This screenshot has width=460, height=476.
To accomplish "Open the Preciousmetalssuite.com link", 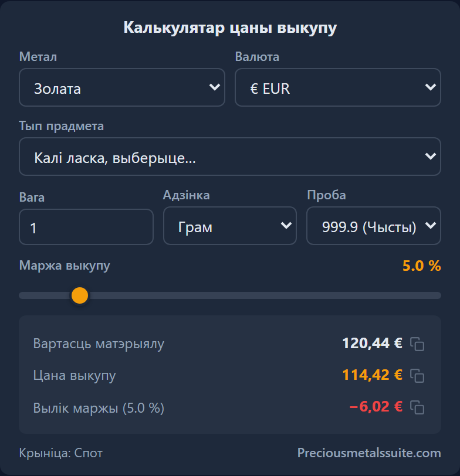I will coord(369,453).
